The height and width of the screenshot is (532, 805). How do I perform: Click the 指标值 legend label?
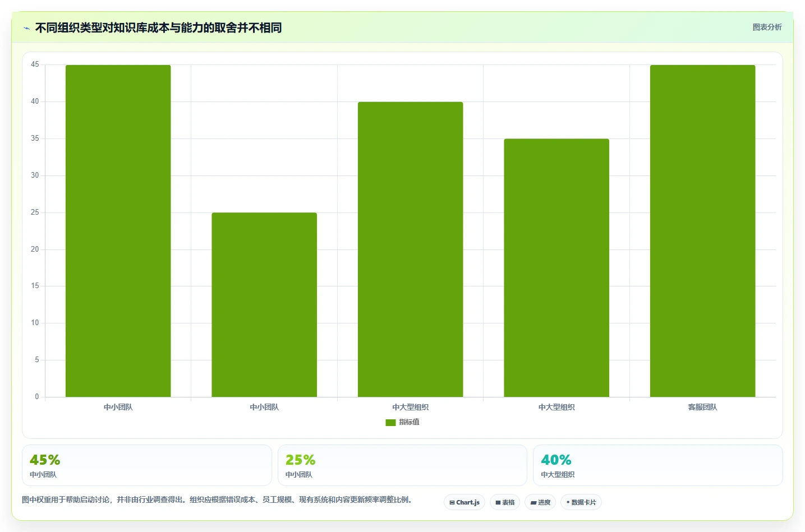point(409,422)
